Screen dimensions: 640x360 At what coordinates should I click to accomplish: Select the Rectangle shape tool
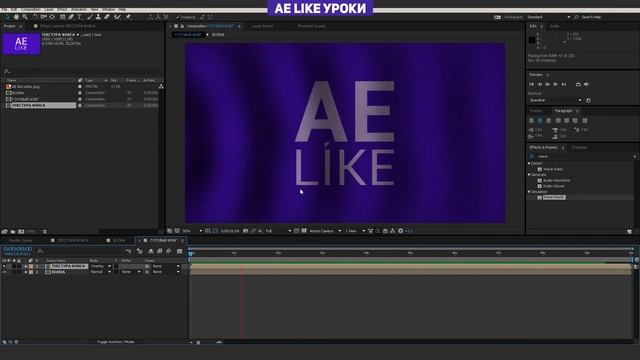point(62,17)
